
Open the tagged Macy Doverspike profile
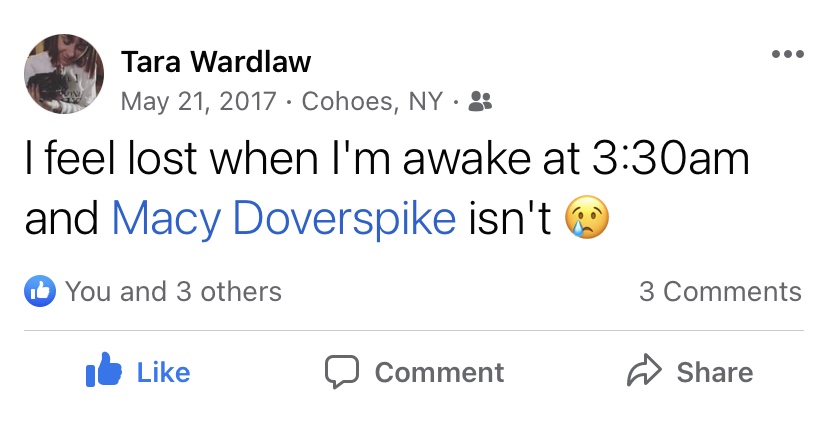(284, 219)
